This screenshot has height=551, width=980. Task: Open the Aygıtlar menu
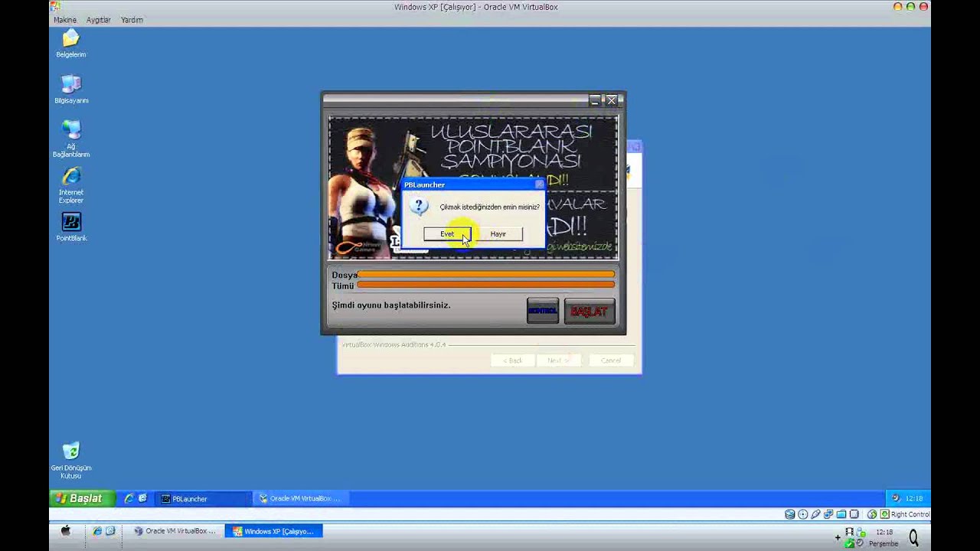pyautogui.click(x=99, y=20)
